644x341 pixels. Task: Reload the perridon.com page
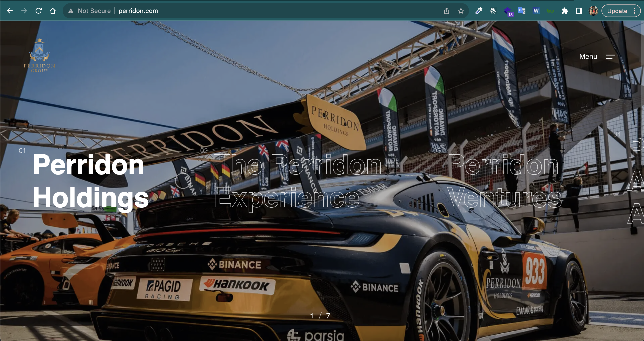[x=38, y=11]
